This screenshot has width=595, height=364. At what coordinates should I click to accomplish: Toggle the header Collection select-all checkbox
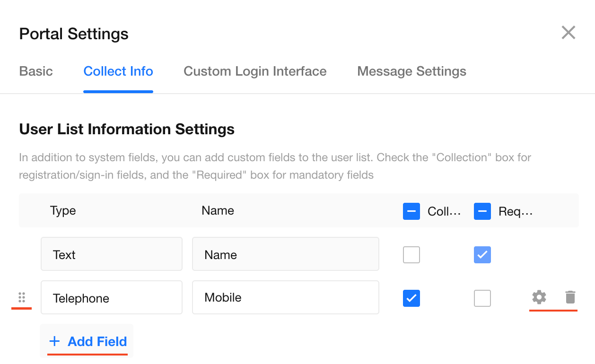(x=411, y=211)
